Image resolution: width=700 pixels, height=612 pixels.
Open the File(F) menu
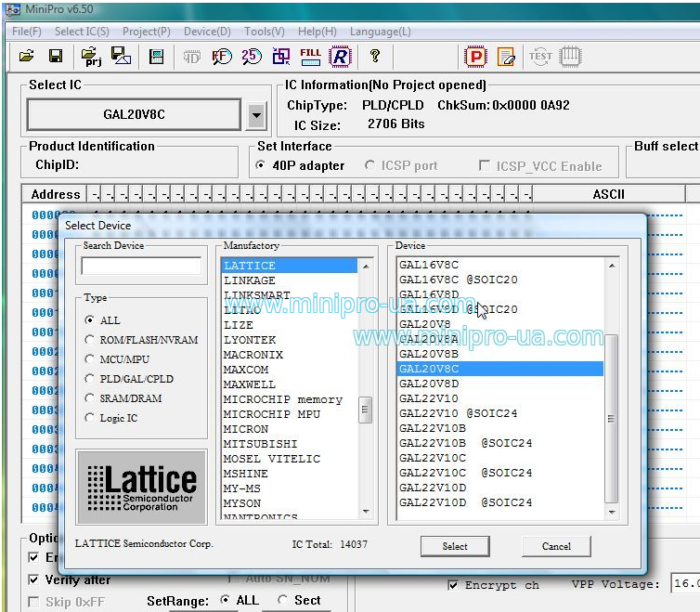26,32
